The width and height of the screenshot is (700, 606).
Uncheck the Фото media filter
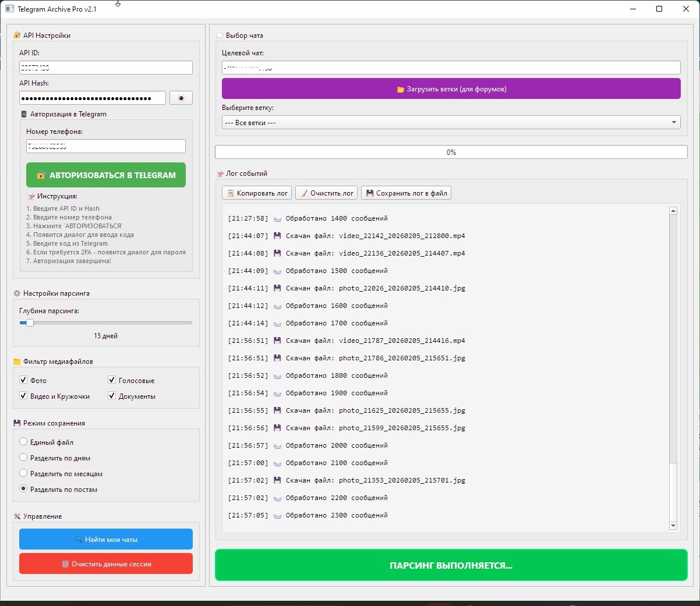point(23,380)
